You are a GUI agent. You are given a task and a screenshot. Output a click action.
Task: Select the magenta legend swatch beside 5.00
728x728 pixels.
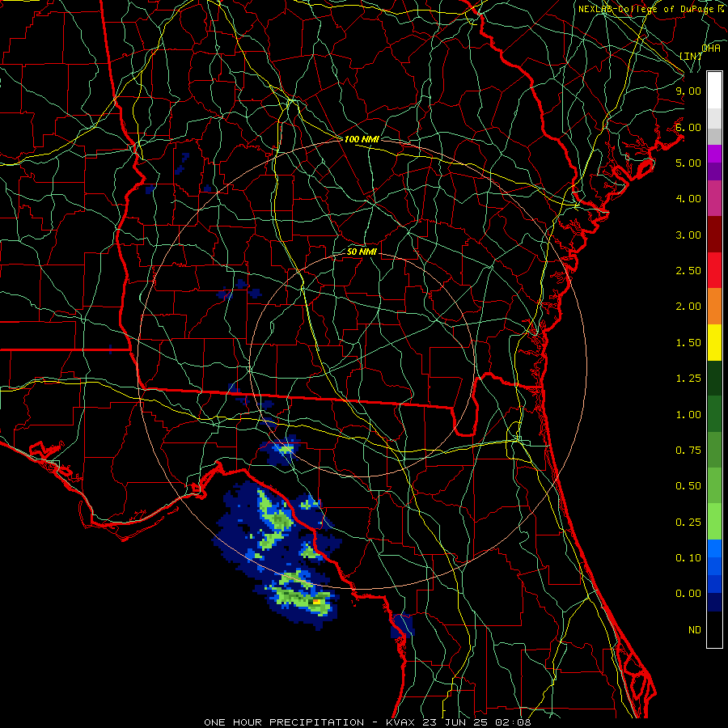tap(714, 154)
